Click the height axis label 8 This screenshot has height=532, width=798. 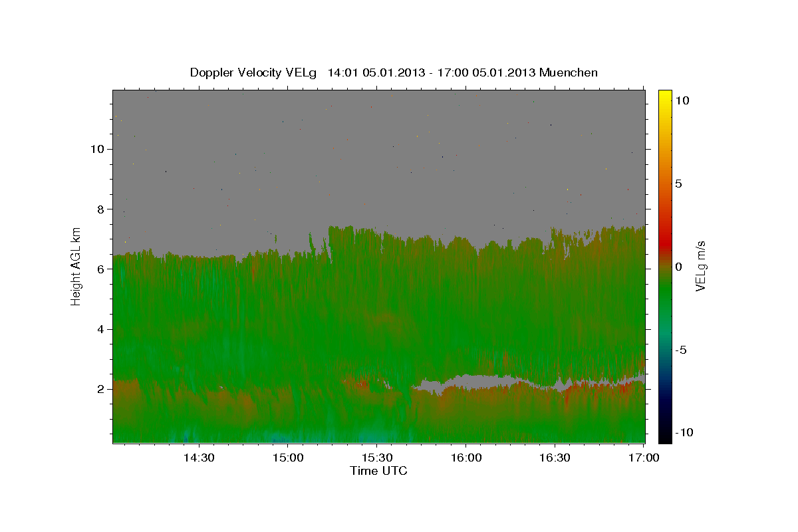[x=102, y=209]
